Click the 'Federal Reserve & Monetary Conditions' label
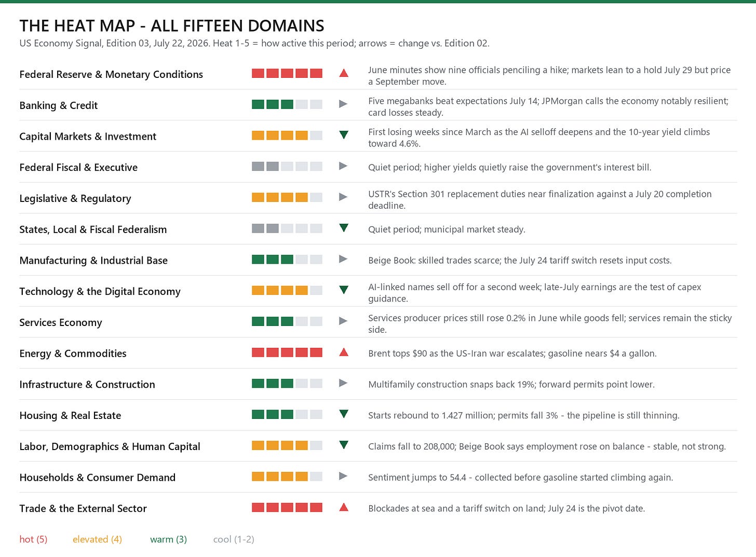This screenshot has width=756, height=557. coord(111,74)
